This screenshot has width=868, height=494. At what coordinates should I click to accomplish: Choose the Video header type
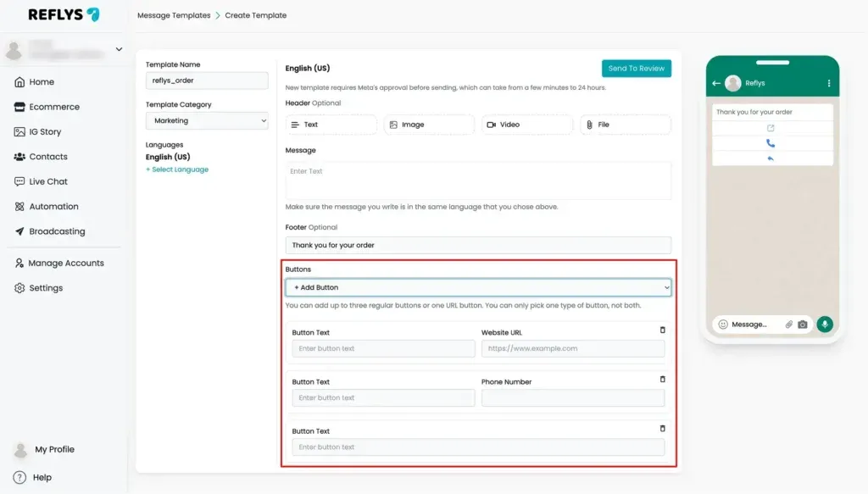tap(527, 125)
